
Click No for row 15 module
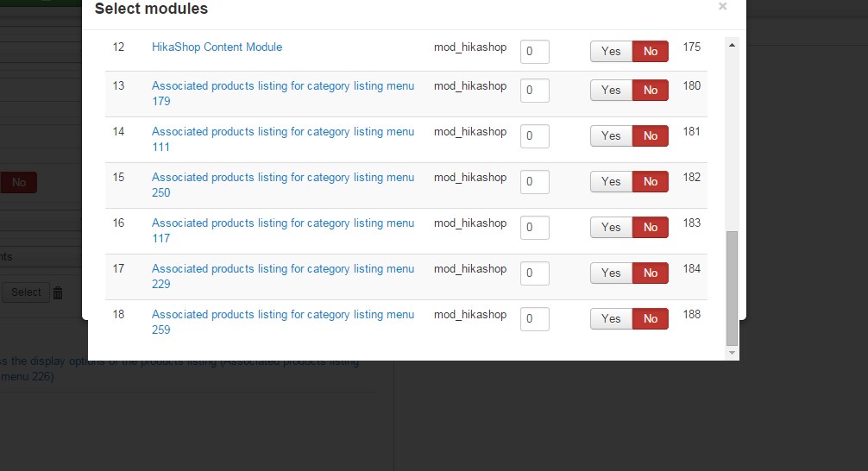tap(651, 181)
